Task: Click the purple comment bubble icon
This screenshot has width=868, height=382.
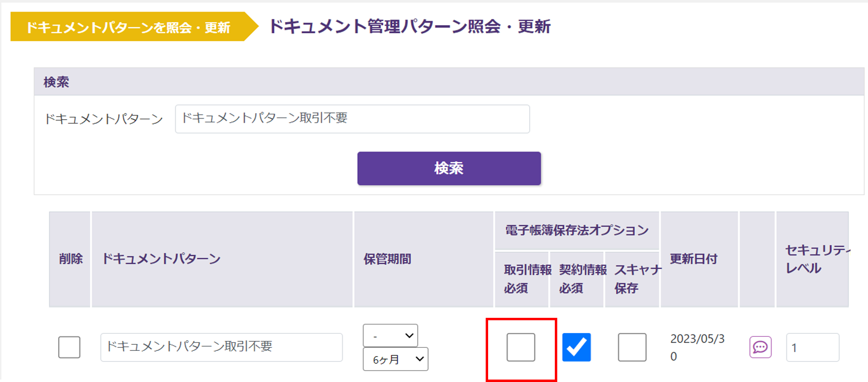Action: pos(760,347)
